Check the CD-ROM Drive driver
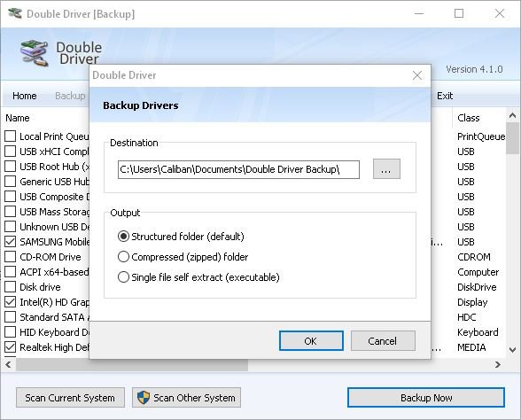Viewport: 521px width, 420px height. (11, 257)
